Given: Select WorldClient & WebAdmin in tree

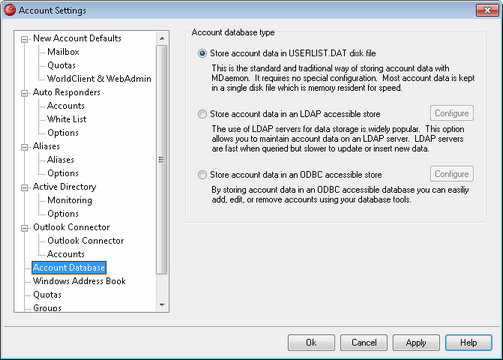Looking at the screenshot, I should tap(99, 79).
